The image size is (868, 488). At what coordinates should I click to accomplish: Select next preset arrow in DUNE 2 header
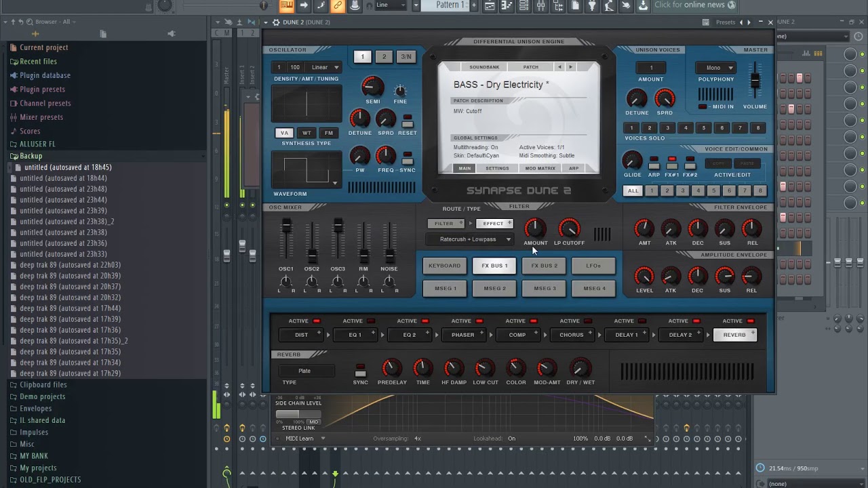(x=749, y=22)
